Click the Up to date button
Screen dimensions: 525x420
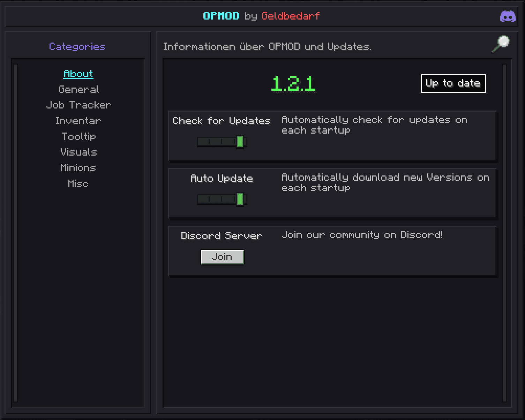click(x=453, y=83)
